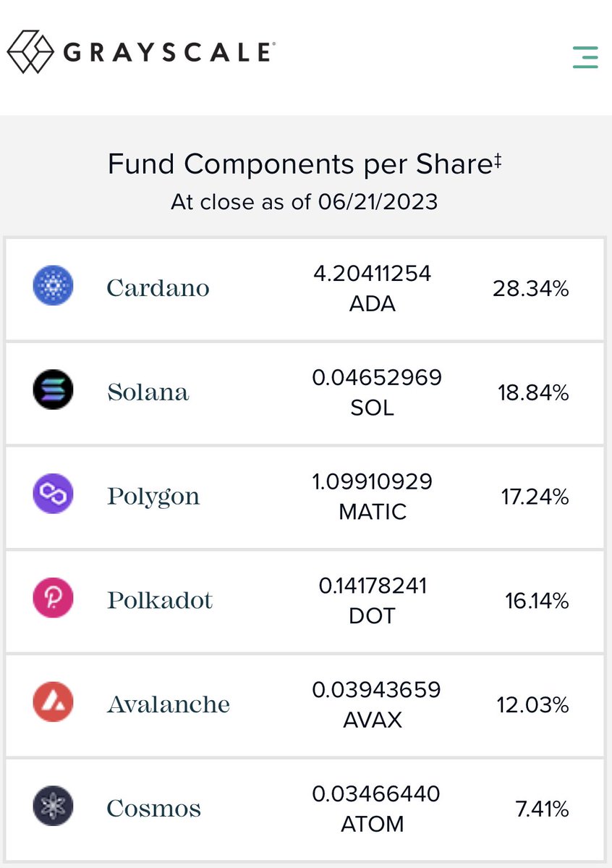Click the Cardano coin icon

pos(53,285)
